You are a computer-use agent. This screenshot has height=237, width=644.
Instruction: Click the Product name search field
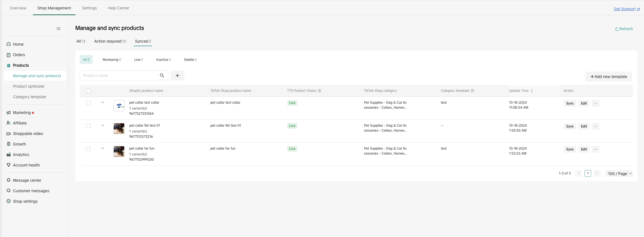[x=119, y=75]
